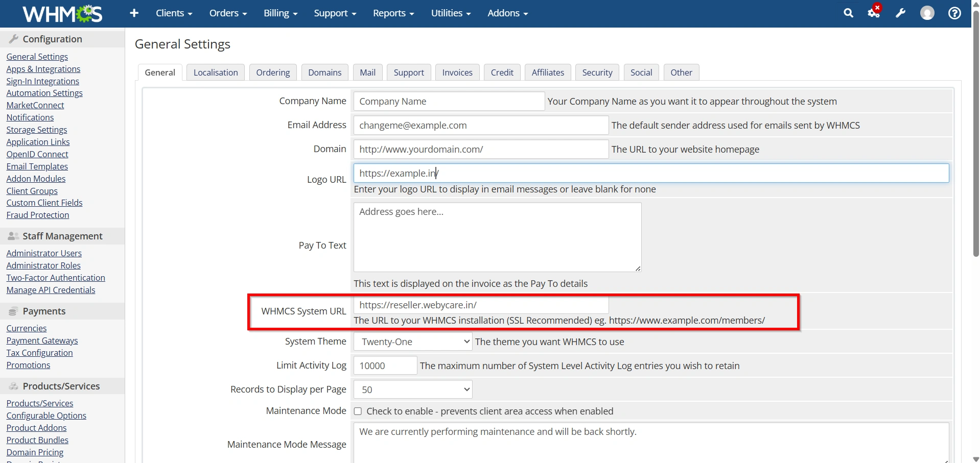Open the system health gears icon
The image size is (980, 463).
[874, 12]
